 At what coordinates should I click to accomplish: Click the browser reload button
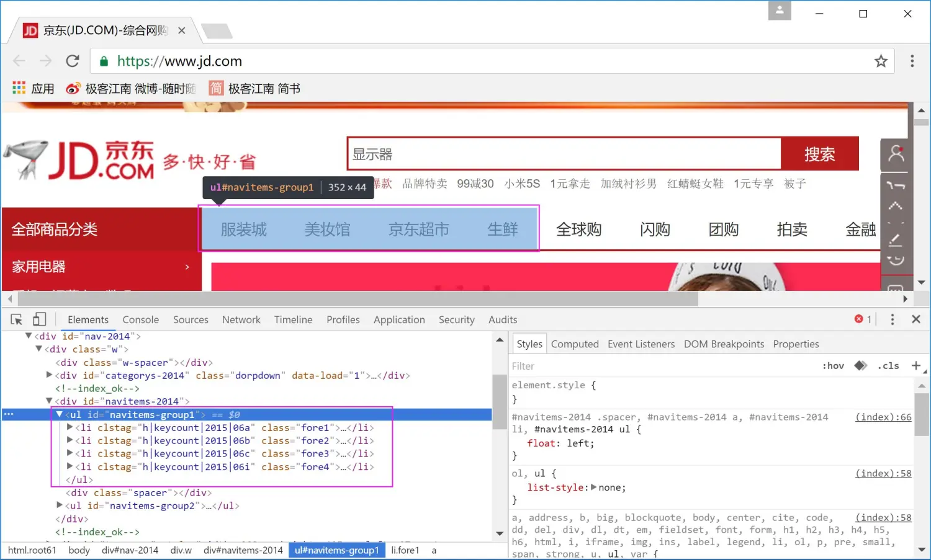[x=73, y=61]
